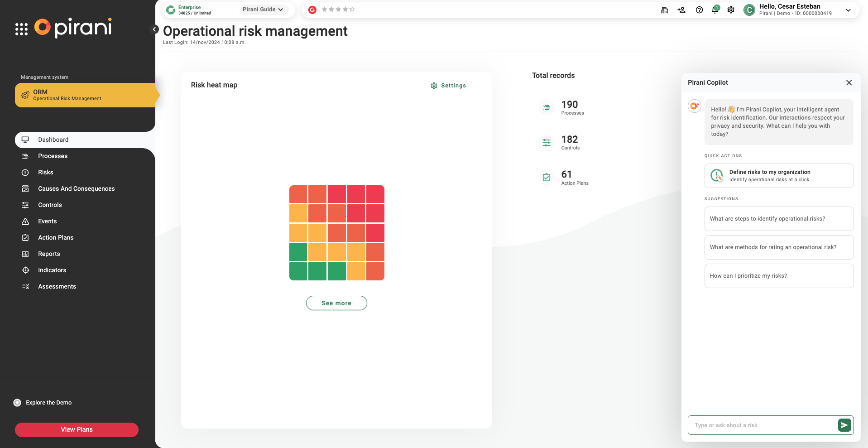
Task: Click the add user icon
Action: point(681,10)
